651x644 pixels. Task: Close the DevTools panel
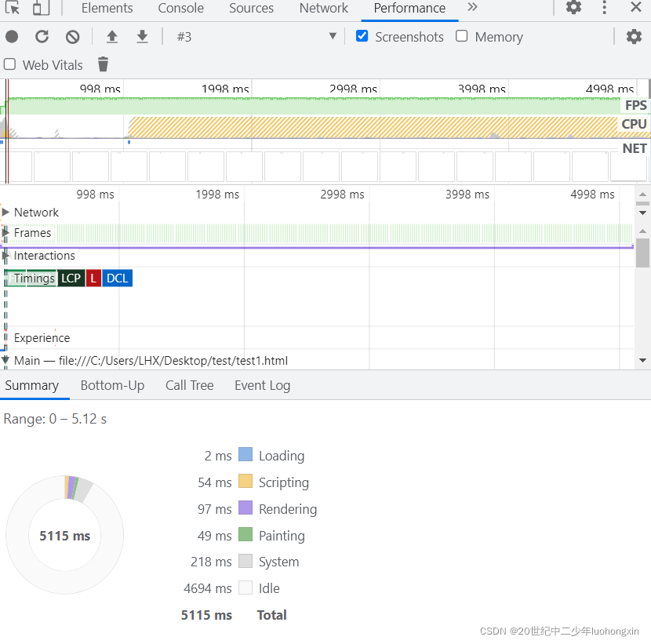635,7
